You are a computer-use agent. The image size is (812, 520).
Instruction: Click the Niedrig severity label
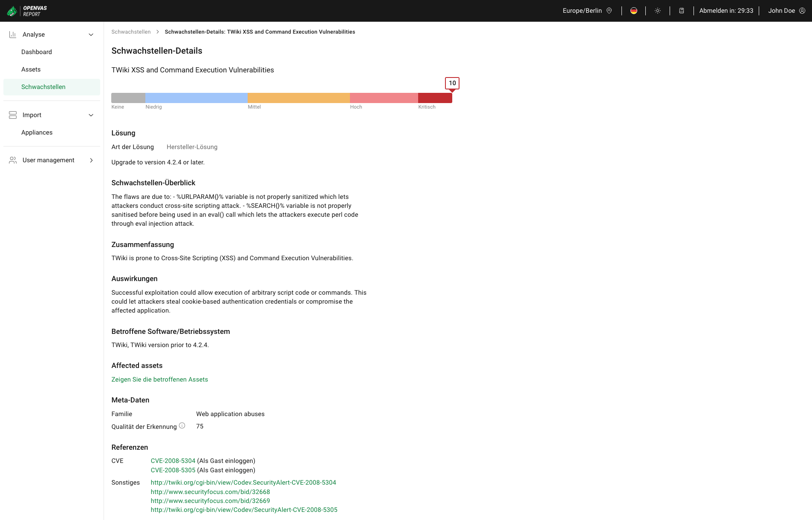point(153,107)
